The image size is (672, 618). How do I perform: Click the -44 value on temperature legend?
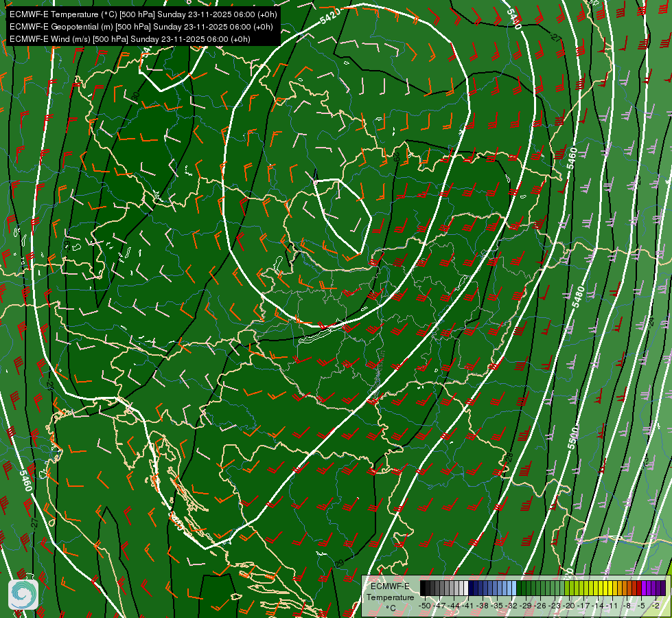coord(454,606)
